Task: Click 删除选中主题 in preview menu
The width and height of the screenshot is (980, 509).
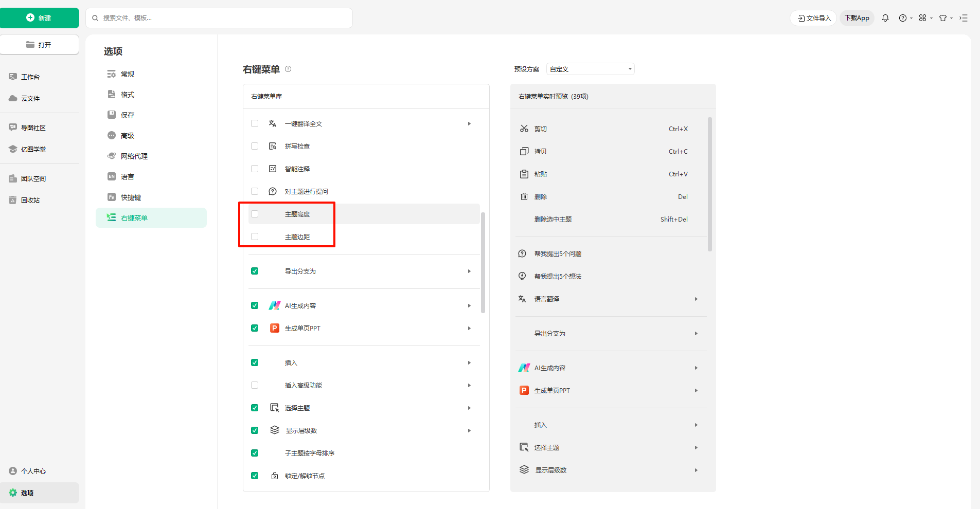Action: tap(611, 219)
